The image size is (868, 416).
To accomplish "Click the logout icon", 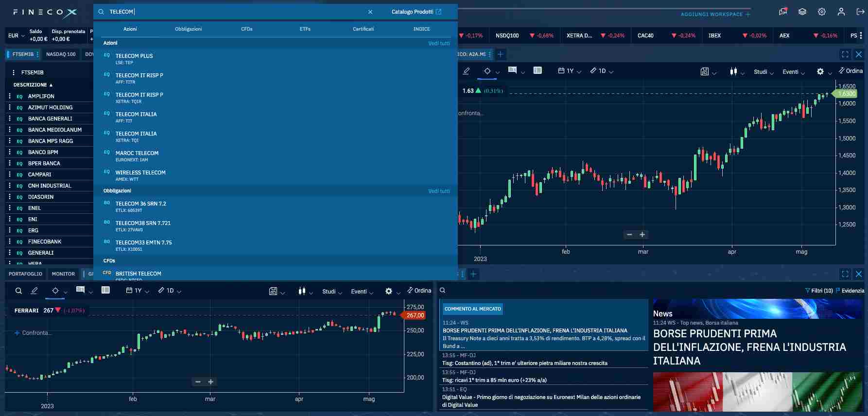I will click(x=860, y=12).
